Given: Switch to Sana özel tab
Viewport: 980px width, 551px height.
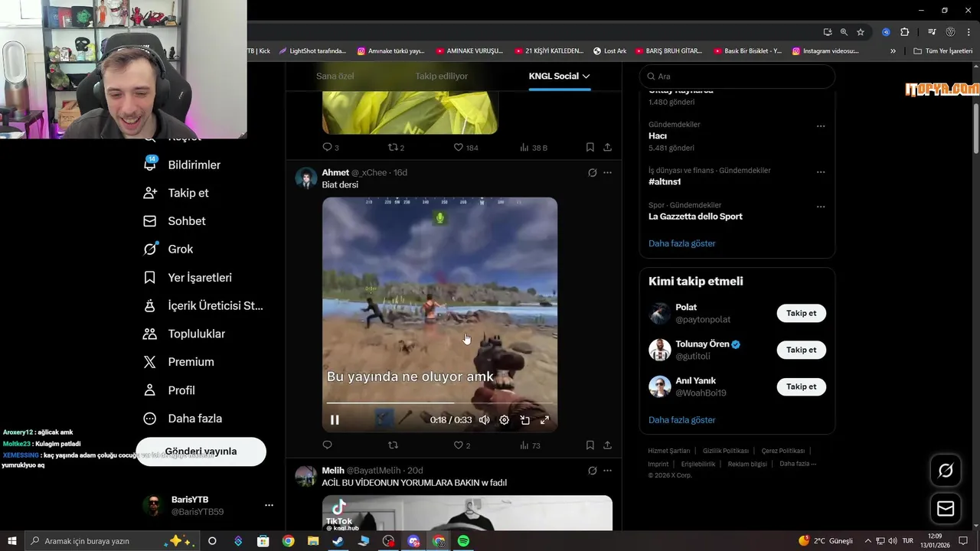Looking at the screenshot, I should 335,76.
